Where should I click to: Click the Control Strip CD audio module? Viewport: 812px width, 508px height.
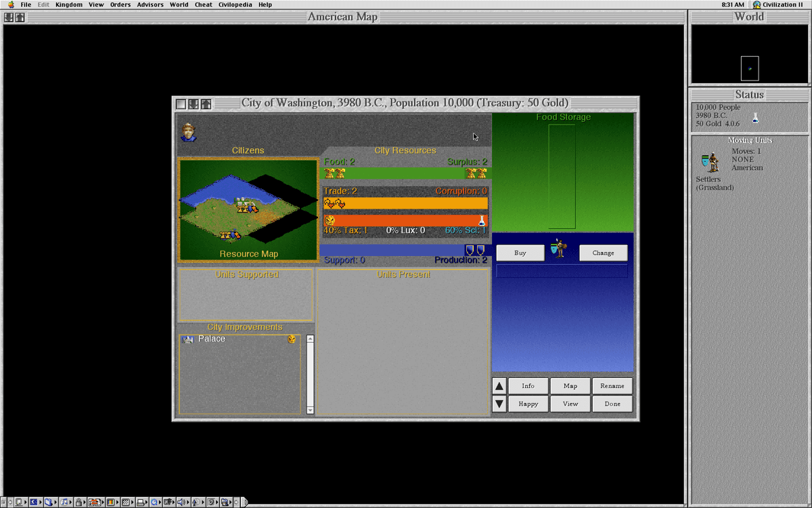click(65, 503)
